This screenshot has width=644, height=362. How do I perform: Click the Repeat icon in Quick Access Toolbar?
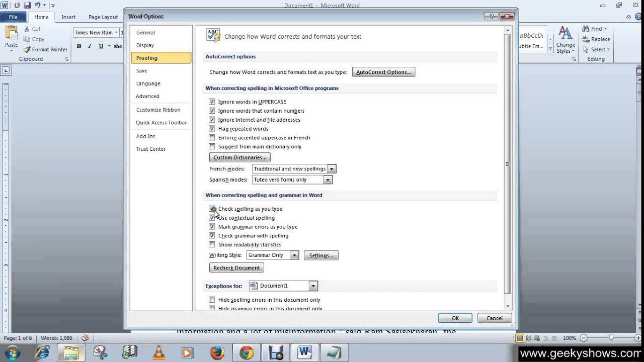[17, 5]
